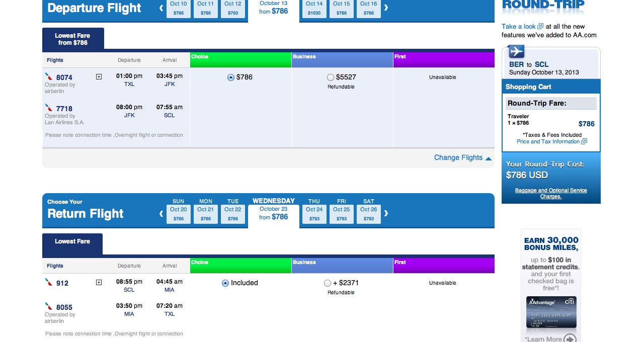Click the connecting flight number 7718
Viewport: 644px width, 342px height.
click(x=64, y=109)
